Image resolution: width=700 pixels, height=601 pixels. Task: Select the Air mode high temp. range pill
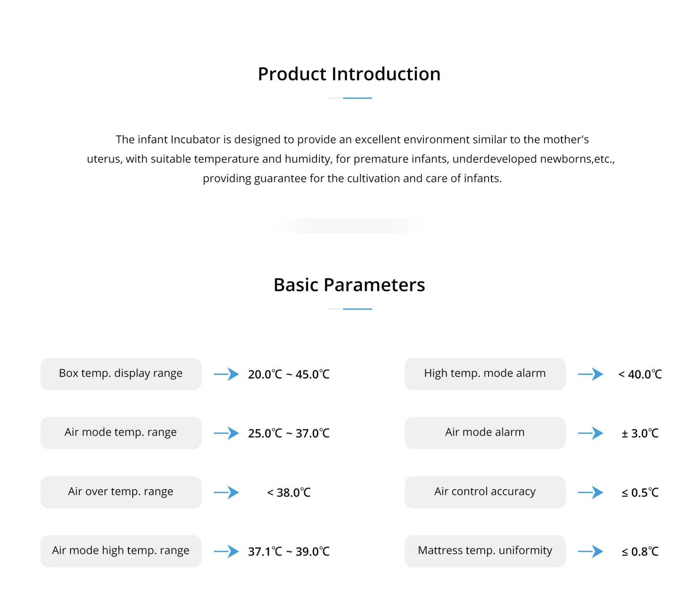coord(121,551)
